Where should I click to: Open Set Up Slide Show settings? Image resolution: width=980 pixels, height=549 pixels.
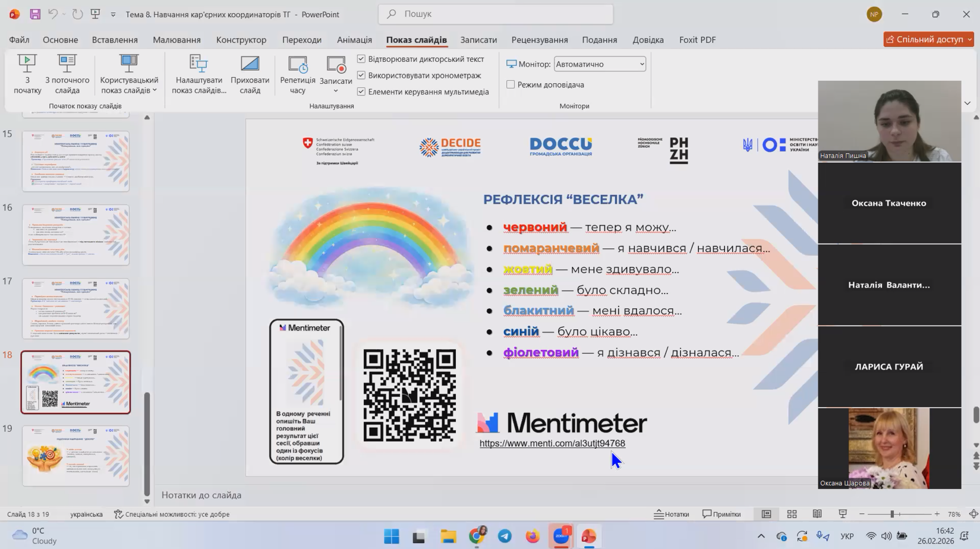[198, 64]
